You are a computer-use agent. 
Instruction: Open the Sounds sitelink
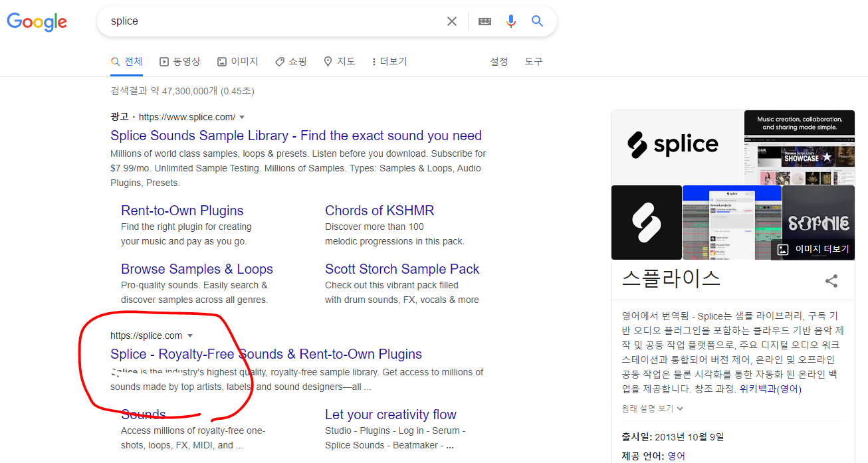point(144,415)
